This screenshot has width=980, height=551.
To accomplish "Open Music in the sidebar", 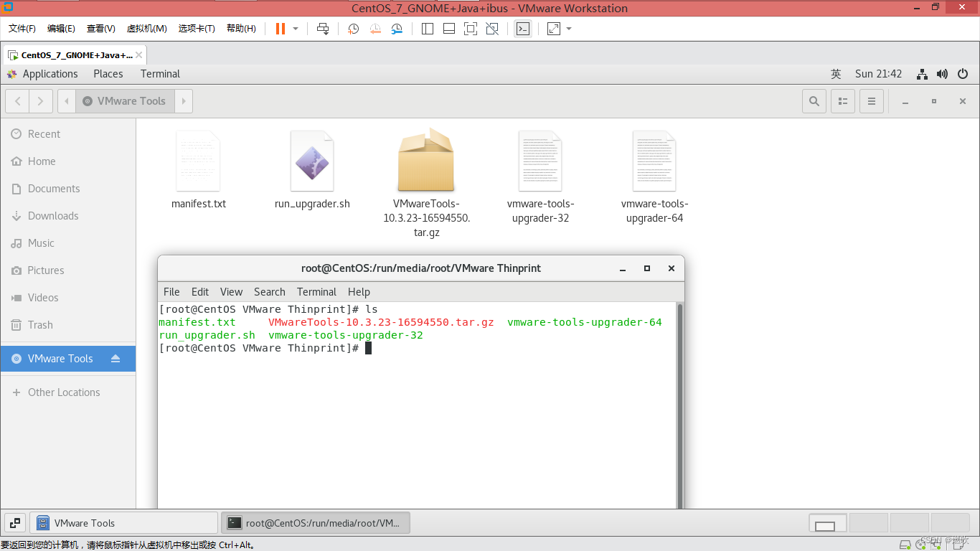I will [x=68, y=243].
